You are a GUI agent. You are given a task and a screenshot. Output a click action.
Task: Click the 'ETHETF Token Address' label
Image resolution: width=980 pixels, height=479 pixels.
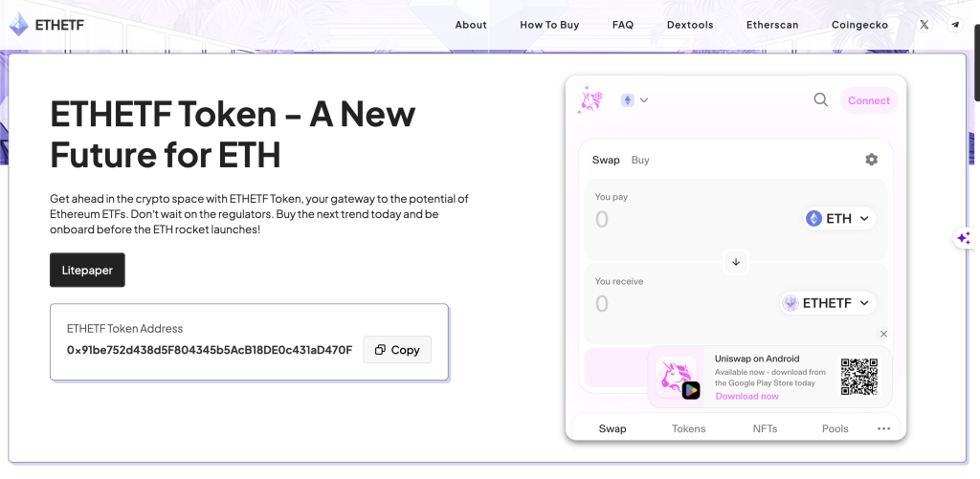125,329
